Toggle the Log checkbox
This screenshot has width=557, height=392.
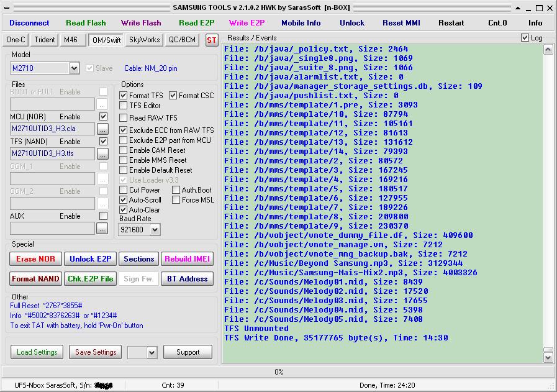[x=525, y=38]
